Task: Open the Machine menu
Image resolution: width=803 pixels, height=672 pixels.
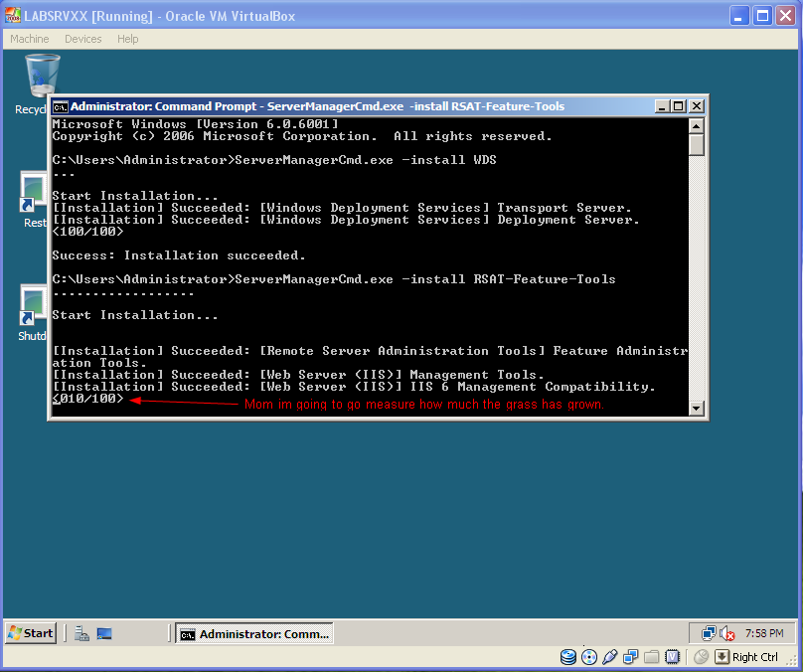Action: 29,39
